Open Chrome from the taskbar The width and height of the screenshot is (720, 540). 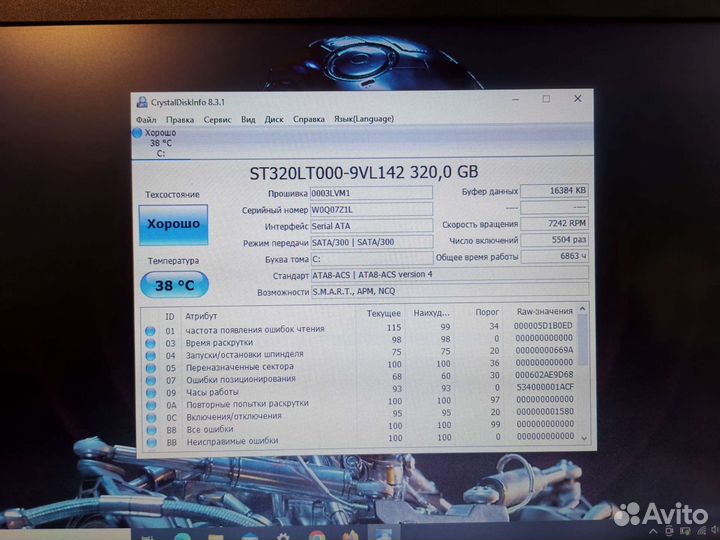coord(317,535)
